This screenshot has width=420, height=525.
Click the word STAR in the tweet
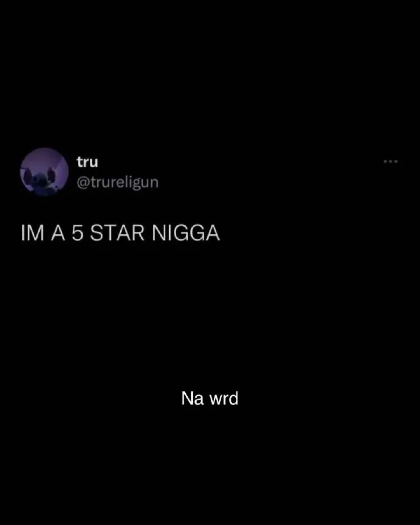pos(117,233)
